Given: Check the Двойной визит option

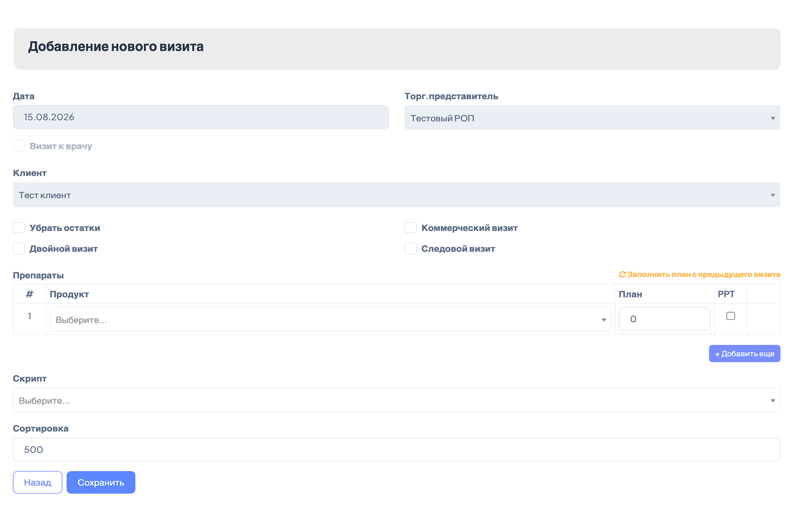Looking at the screenshot, I should 19,248.
